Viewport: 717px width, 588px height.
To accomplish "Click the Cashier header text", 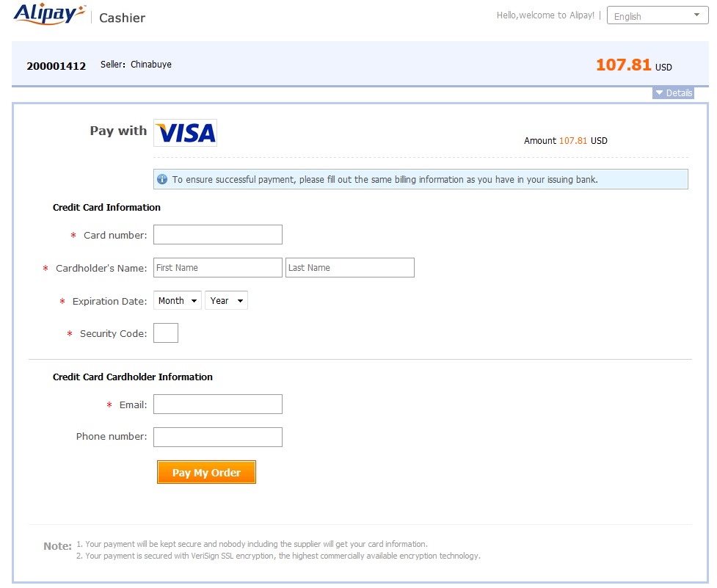I will [122, 18].
